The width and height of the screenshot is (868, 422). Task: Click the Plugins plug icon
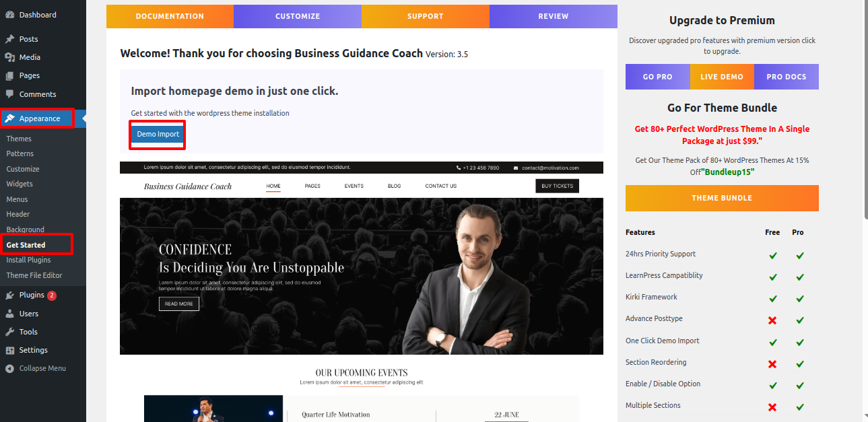click(x=9, y=295)
